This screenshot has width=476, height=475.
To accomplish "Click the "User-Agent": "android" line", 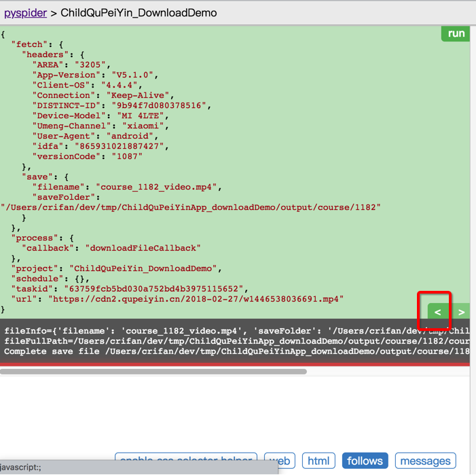I will (95, 136).
